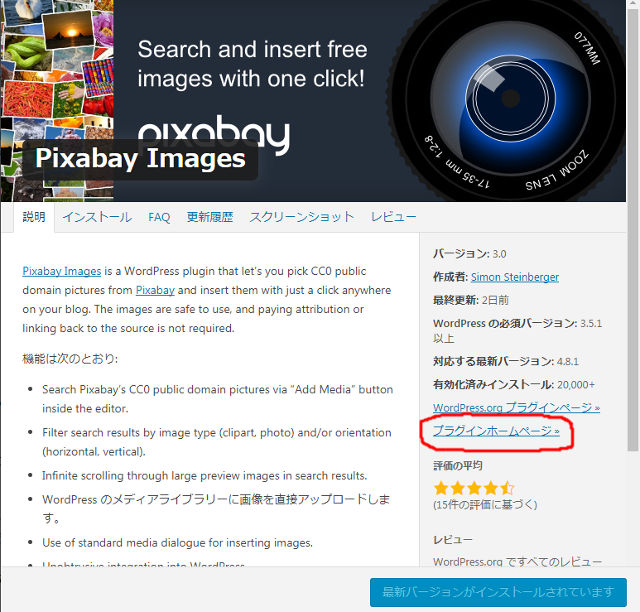View the スクリーンショット tab
Screen dimensions: 640x612
tap(302, 217)
